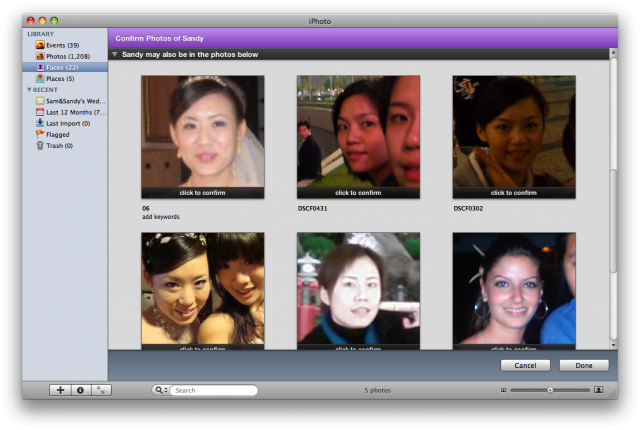Open the Events library icon
The width and height of the screenshot is (640, 430).
(x=40, y=45)
